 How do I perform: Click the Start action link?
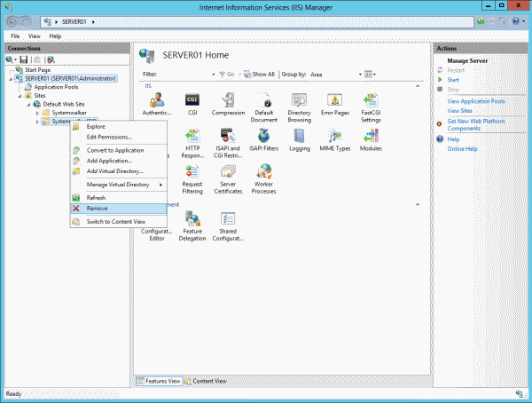(x=453, y=80)
